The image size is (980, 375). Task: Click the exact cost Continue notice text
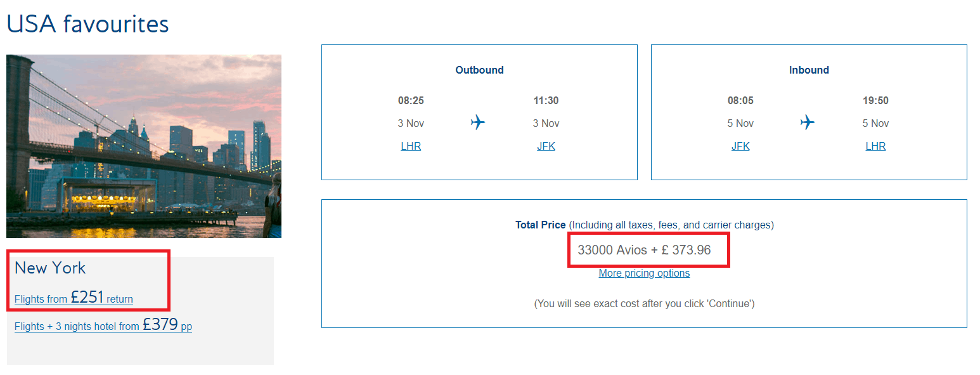click(x=644, y=303)
